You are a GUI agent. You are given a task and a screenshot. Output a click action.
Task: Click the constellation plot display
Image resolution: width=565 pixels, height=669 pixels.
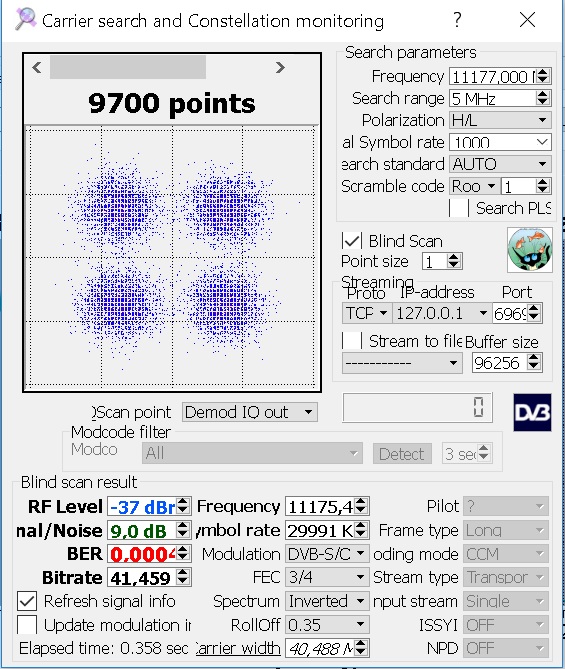(172, 258)
